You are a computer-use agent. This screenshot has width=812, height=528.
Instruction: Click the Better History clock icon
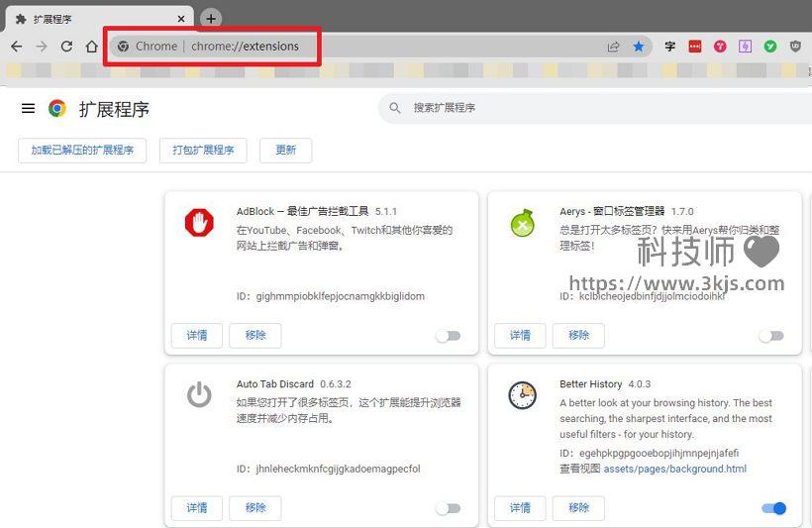coord(523,395)
